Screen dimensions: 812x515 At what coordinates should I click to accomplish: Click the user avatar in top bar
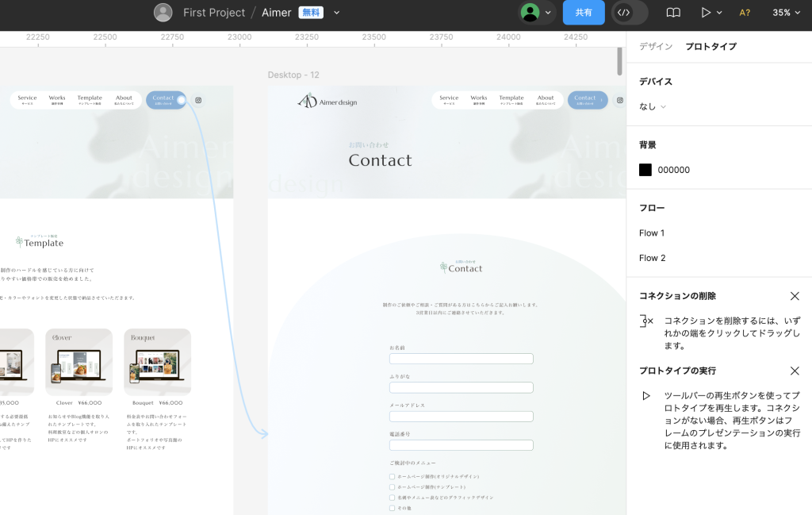pyautogui.click(x=163, y=13)
